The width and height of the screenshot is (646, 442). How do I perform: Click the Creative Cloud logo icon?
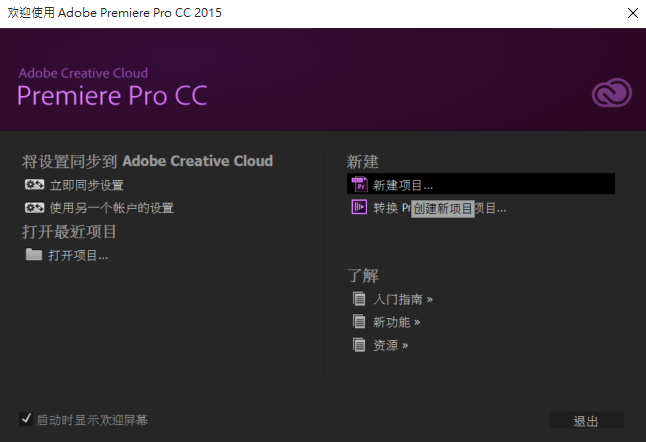click(x=612, y=93)
